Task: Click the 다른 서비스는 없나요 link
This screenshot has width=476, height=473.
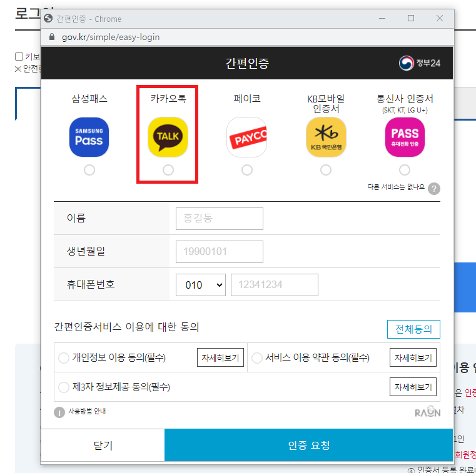Action: 396,187
